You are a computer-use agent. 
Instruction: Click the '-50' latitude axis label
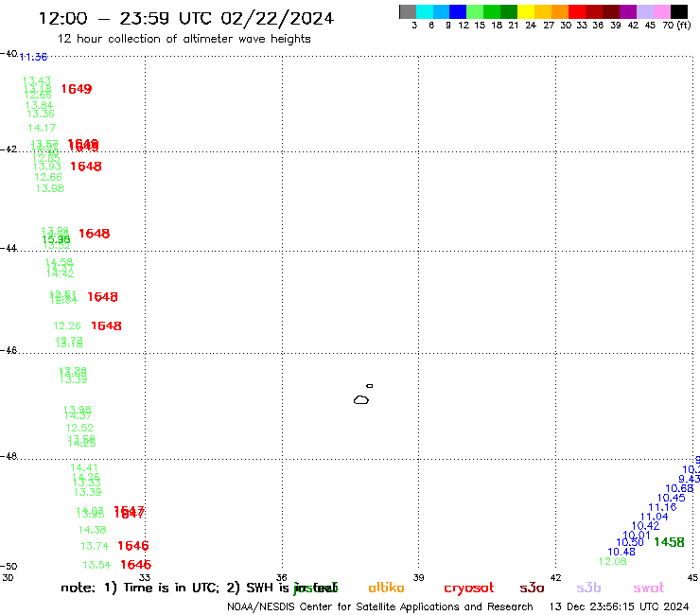coord(9,566)
